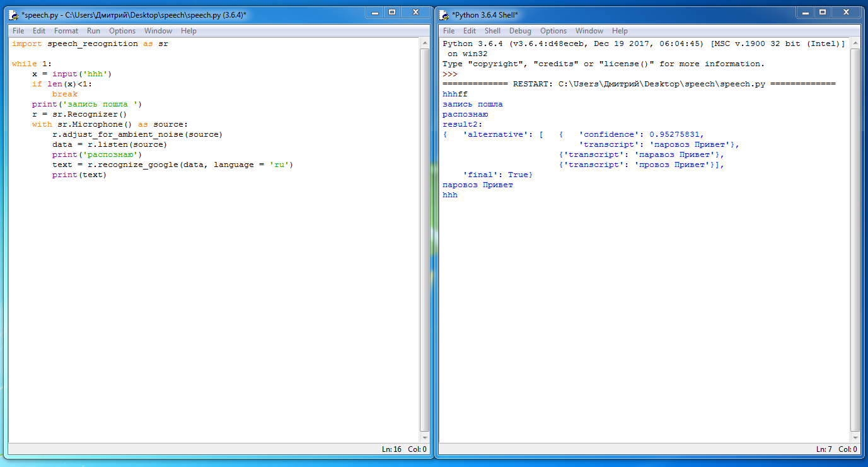Open Window menu in Python Shell window

pos(589,30)
